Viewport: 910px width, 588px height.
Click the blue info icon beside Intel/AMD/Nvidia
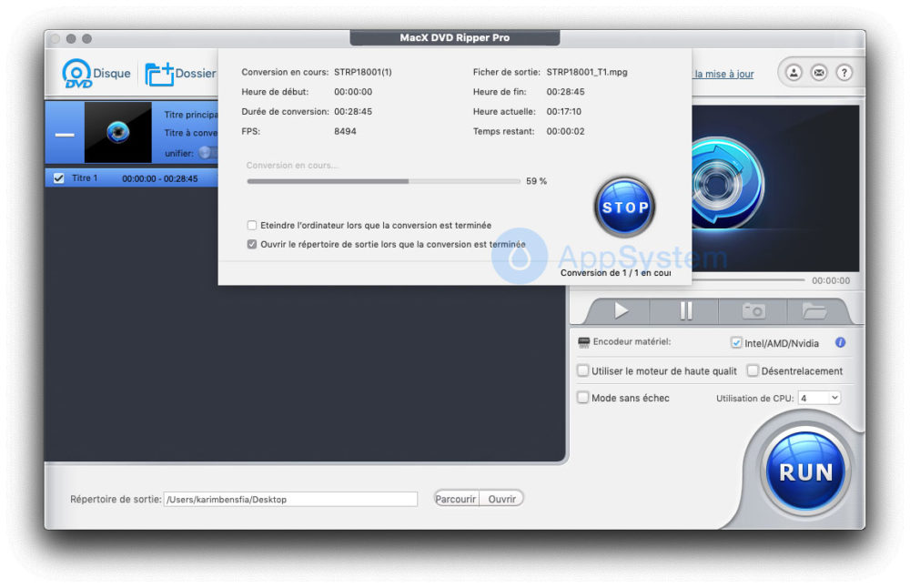click(840, 343)
